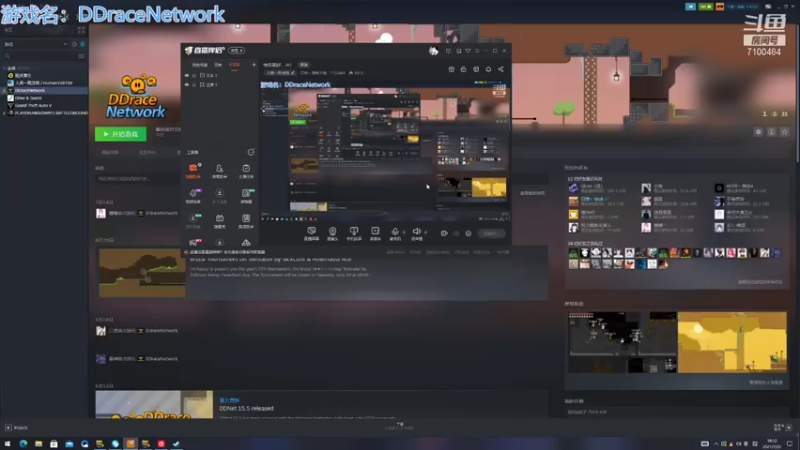Toggle lock of second source layer
The width and height of the screenshot is (800, 450).
pyautogui.click(x=194, y=85)
